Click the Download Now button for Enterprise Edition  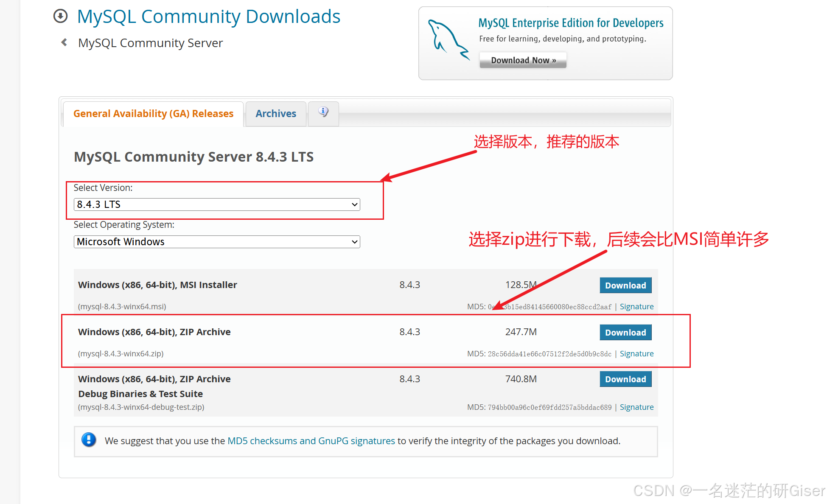pos(523,60)
